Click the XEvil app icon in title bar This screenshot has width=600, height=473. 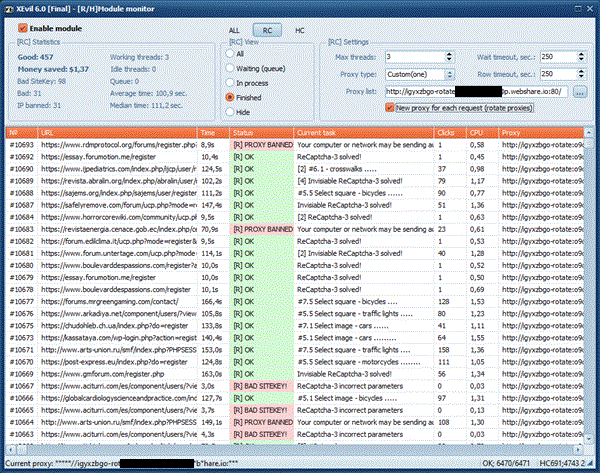pyautogui.click(x=10, y=8)
